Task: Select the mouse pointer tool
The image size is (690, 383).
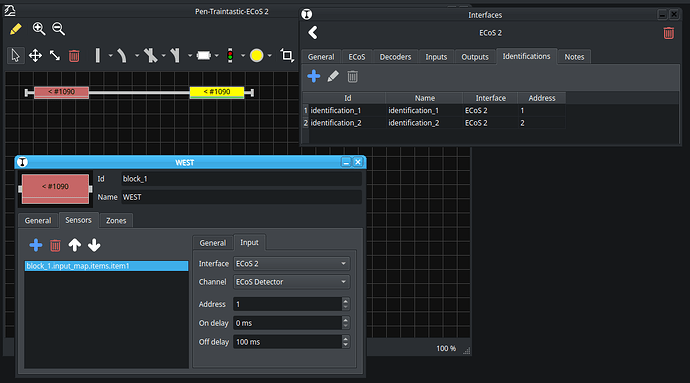Action: pos(15,55)
